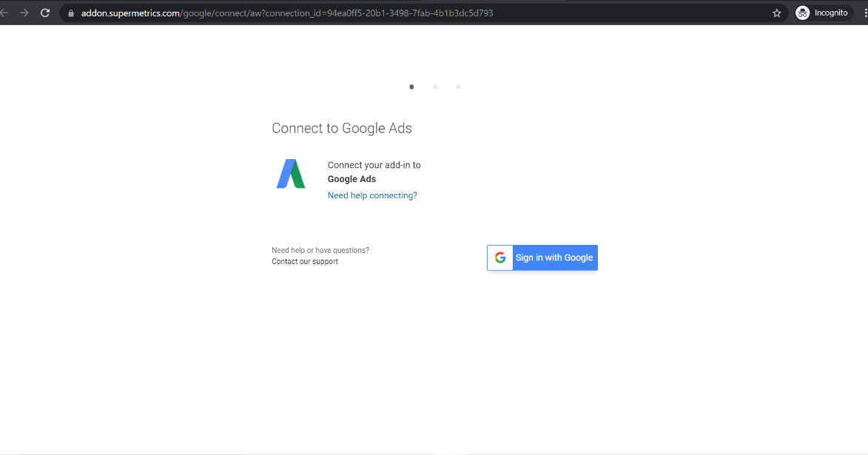
Task: Click the Connect to Google Ads heading
Action: [x=342, y=128]
